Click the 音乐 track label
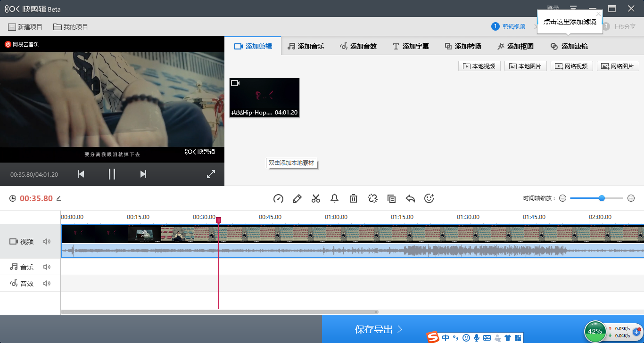644x343 pixels. click(x=27, y=267)
